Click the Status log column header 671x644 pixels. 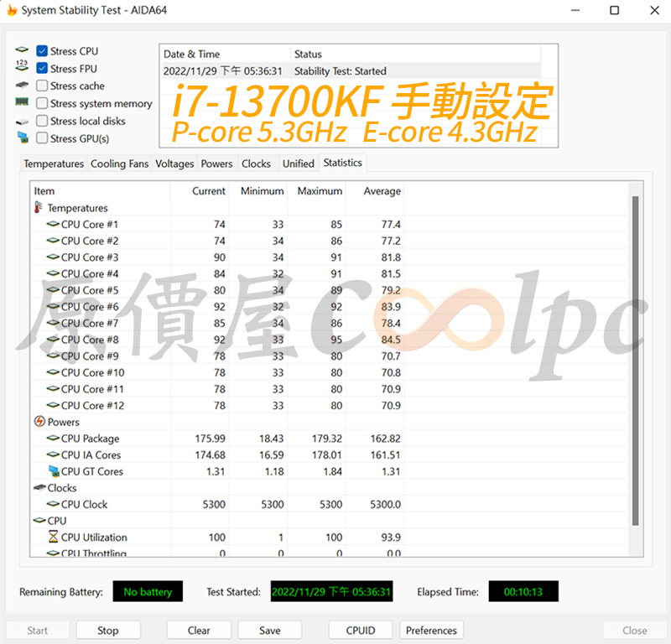point(415,54)
